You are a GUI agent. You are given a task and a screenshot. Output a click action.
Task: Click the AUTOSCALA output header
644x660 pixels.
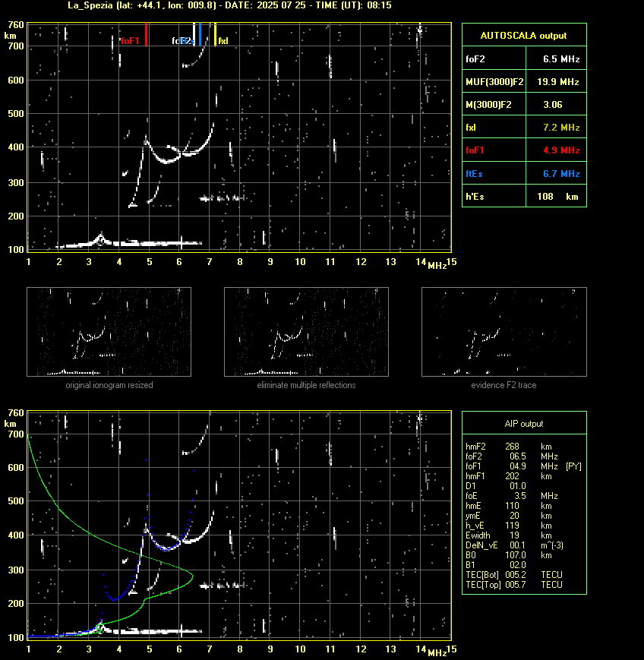point(524,36)
